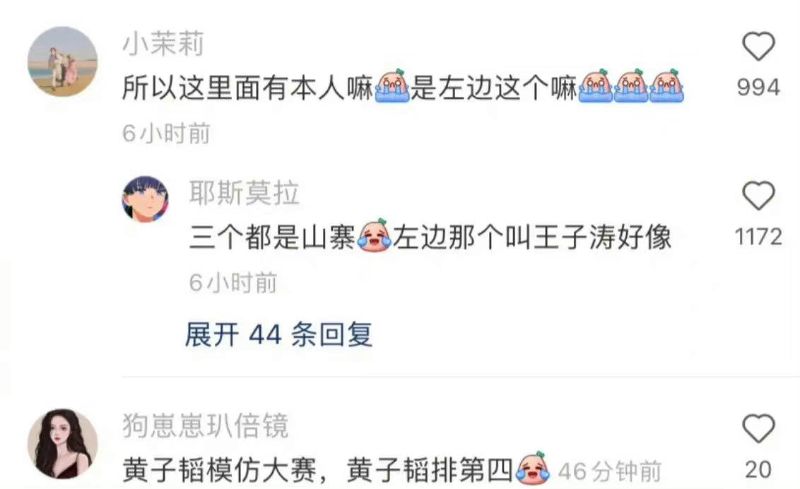Click the 20 like count
Screen dimensions: 800x489
pyautogui.click(x=758, y=470)
